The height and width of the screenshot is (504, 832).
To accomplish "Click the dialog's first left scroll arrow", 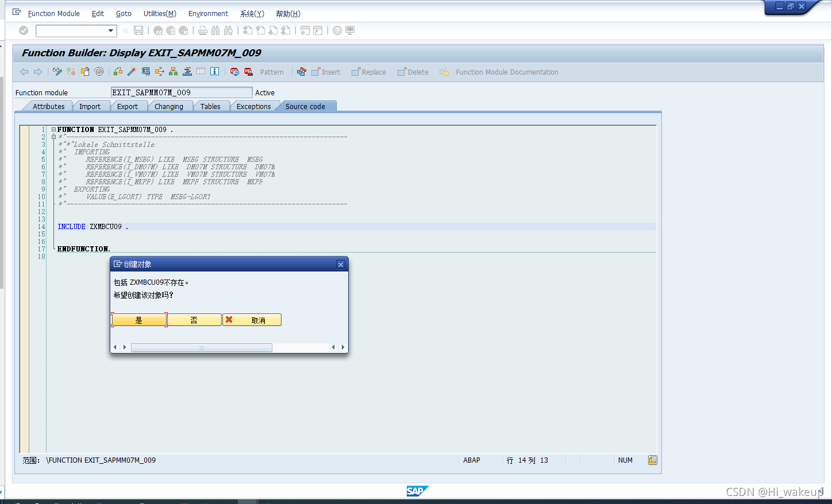I will [x=115, y=347].
